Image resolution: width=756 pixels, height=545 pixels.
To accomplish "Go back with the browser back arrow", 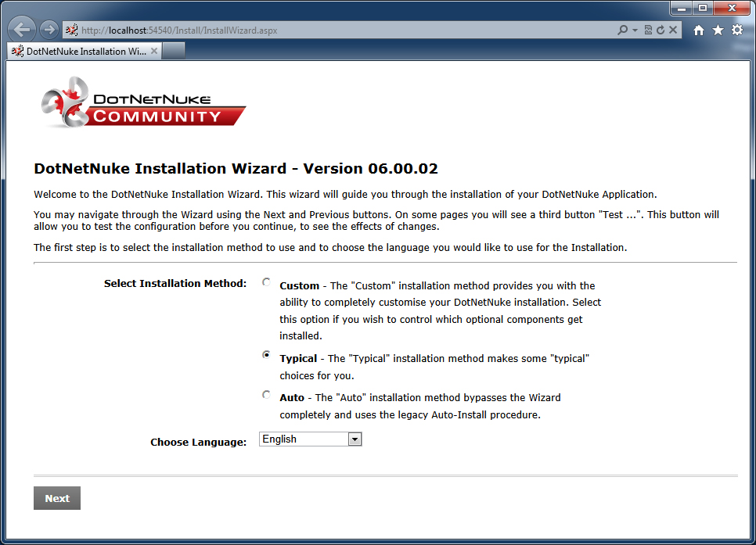I will pos(22,30).
